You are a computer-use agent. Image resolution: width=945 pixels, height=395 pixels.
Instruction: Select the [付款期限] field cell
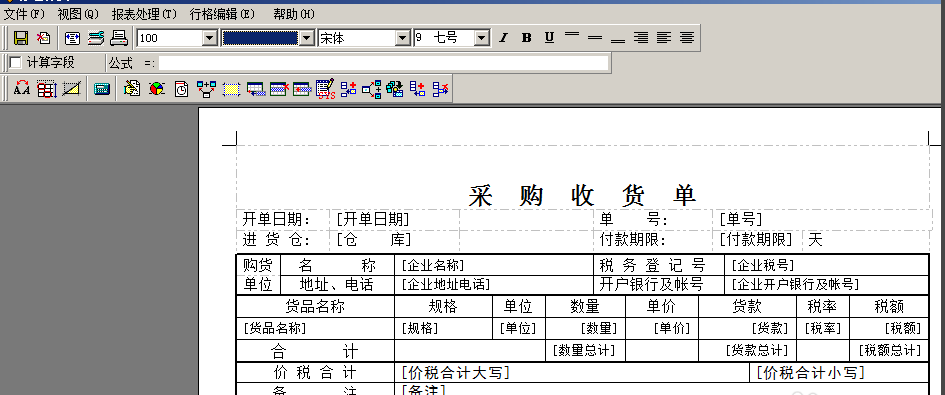point(756,240)
